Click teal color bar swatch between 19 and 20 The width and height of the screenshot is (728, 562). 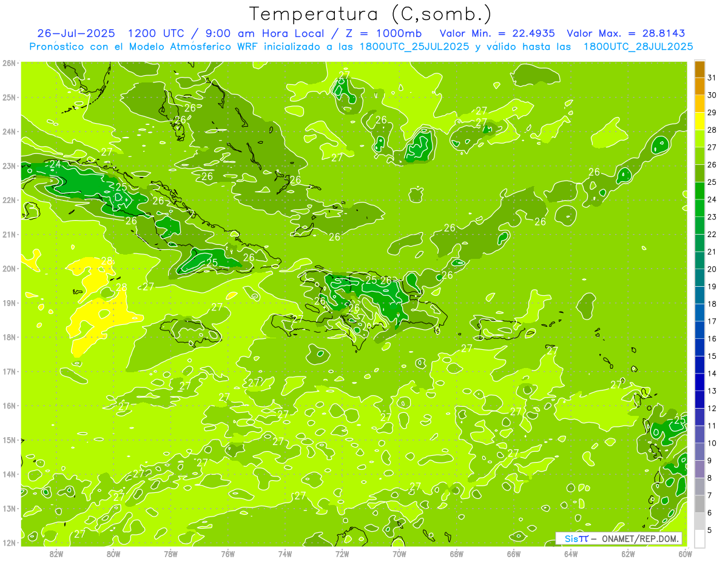699,278
